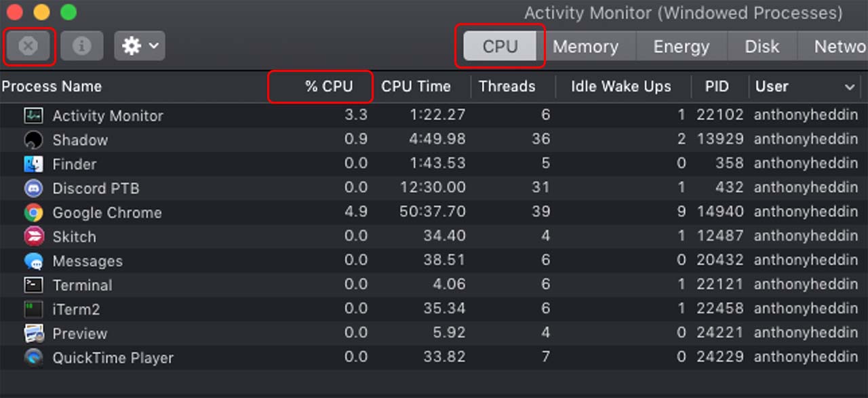This screenshot has width=868, height=398.
Task: Sort by CPU Time column header
Action: 416,86
